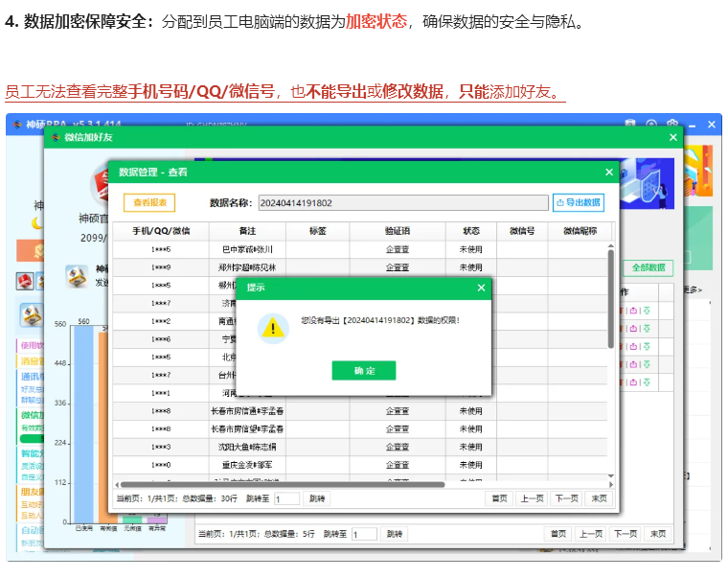Click the 神硕RPA main window logo icon
This screenshot has width=728, height=578.
17,125
